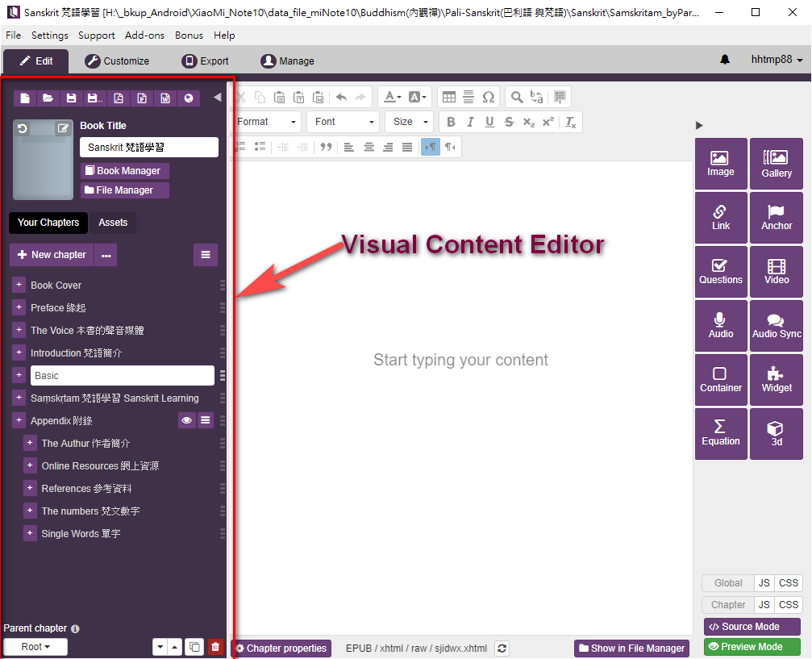Open text color picker

click(393, 97)
